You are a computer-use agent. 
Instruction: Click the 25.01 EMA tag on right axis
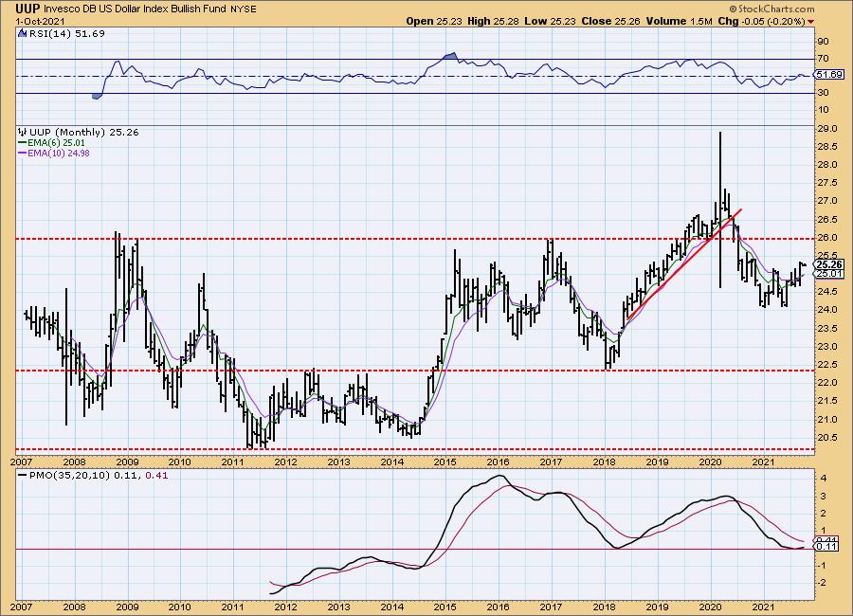click(829, 273)
